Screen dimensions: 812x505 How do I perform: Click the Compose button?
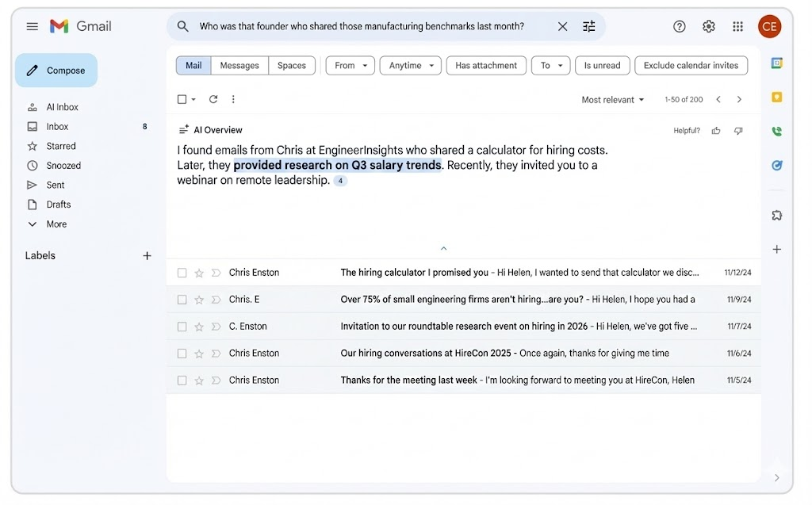coord(56,71)
